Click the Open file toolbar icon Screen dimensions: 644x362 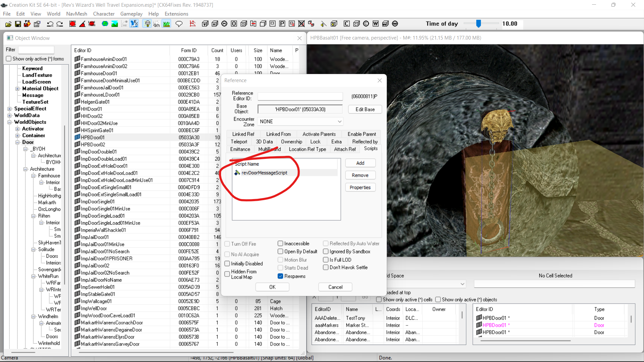[x=8, y=24]
